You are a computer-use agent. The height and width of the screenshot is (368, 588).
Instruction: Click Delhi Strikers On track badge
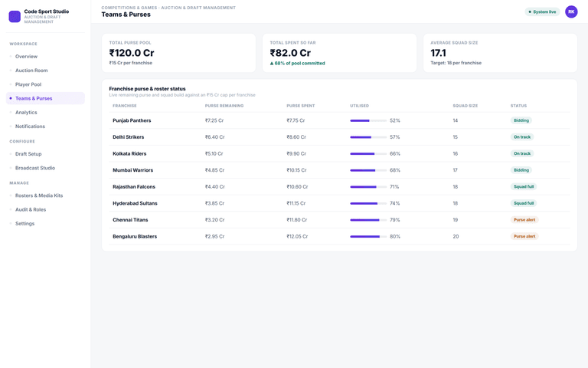coord(522,137)
